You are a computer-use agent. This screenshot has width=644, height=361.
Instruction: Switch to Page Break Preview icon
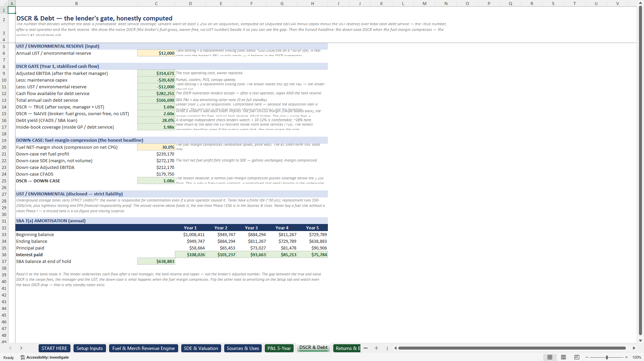click(x=577, y=357)
